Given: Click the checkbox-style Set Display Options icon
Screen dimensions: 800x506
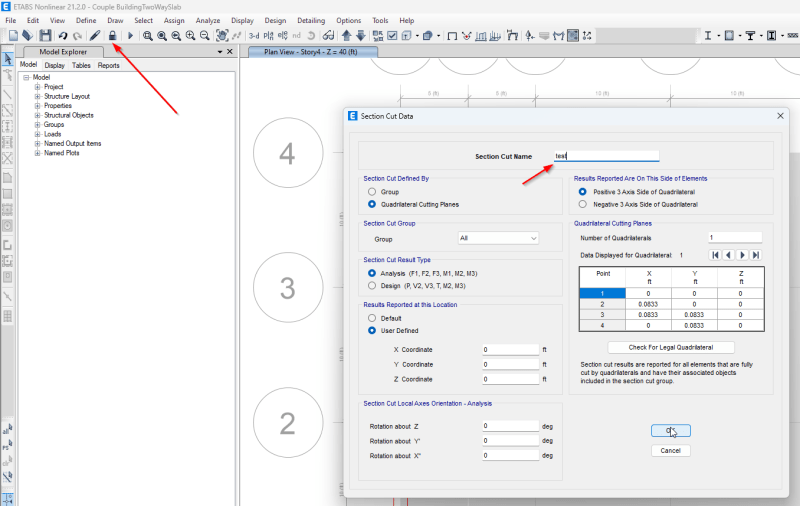Looking at the screenshot, I should click(x=392, y=36).
